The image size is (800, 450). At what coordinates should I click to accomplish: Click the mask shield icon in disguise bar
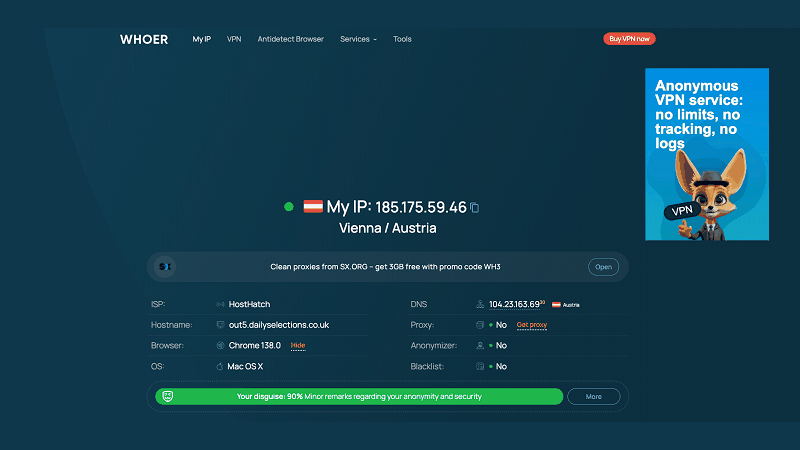[x=167, y=396]
